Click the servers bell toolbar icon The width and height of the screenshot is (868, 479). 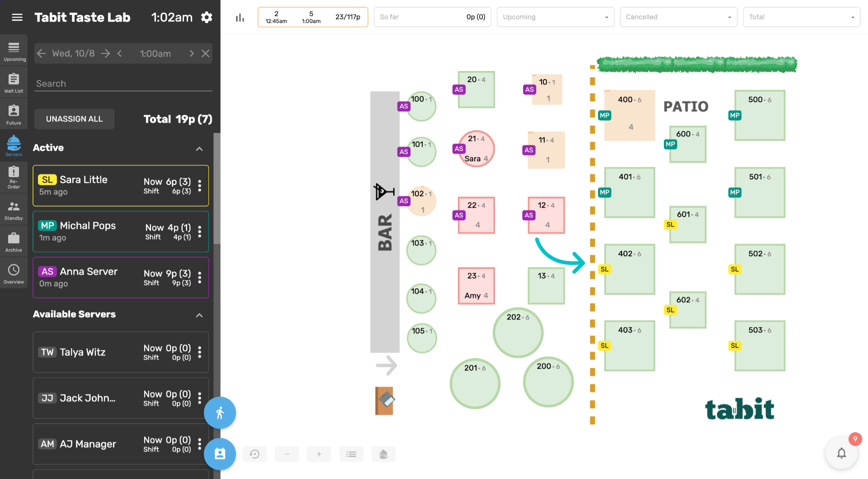coord(383,454)
